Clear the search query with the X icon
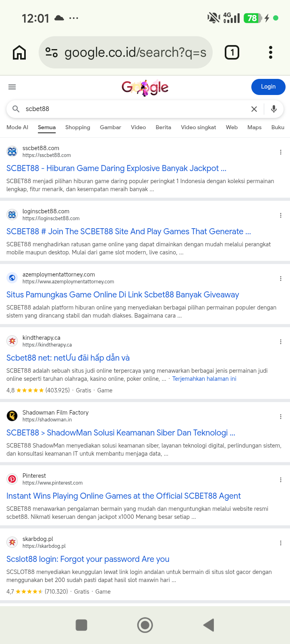Viewport: 290px width, 644px height. point(254,109)
